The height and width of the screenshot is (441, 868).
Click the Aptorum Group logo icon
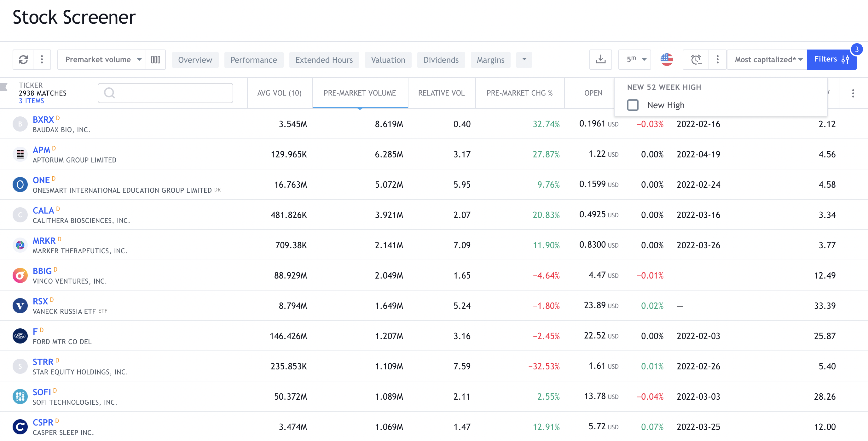(20, 155)
